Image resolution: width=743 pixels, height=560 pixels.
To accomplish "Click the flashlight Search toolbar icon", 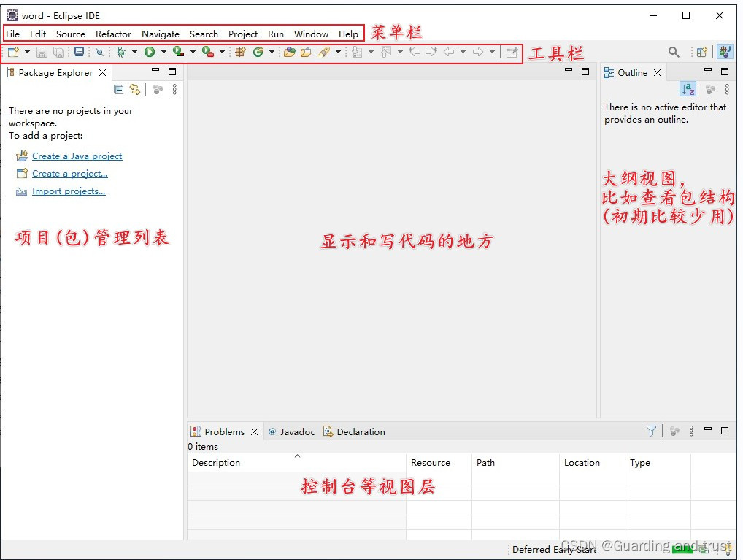I will [324, 52].
